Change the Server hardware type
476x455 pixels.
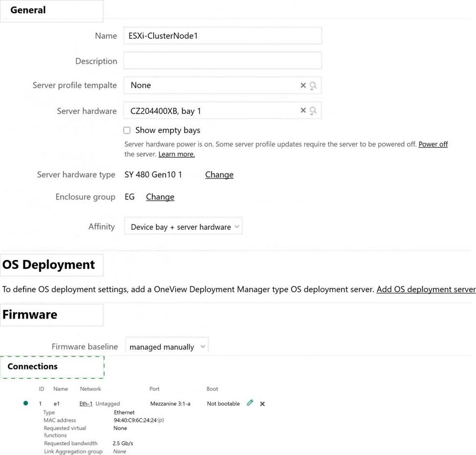pos(219,174)
